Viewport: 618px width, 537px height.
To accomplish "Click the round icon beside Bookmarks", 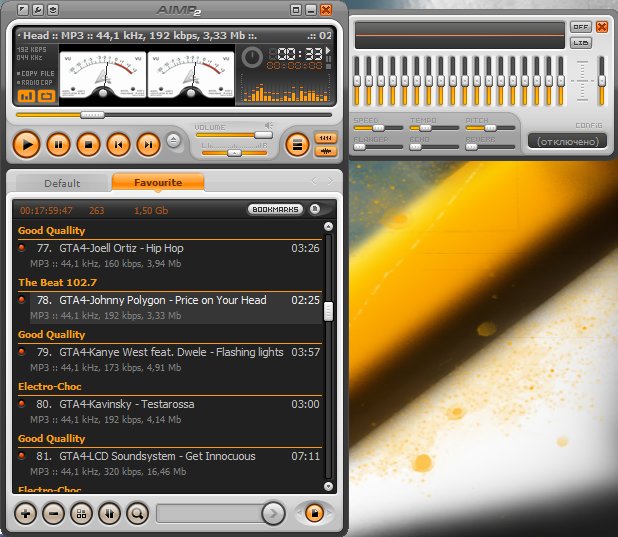I will click(x=315, y=209).
